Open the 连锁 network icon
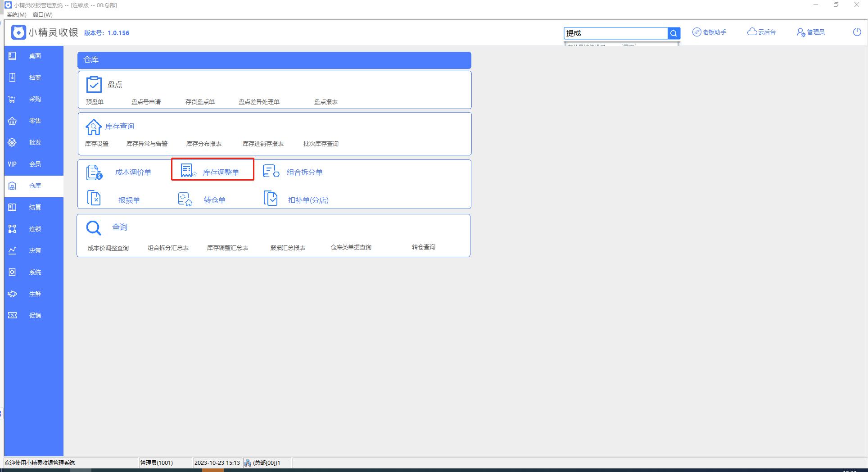The image size is (868, 472). 12,229
